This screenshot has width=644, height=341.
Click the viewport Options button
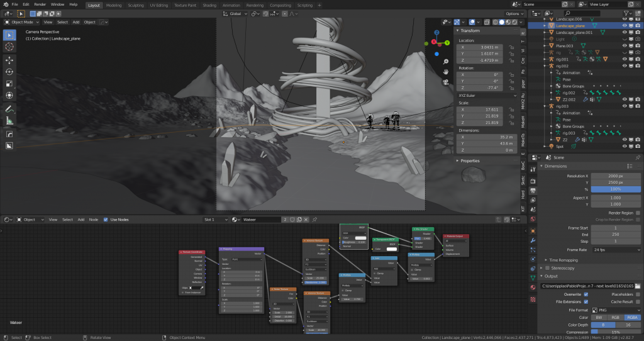pos(513,13)
